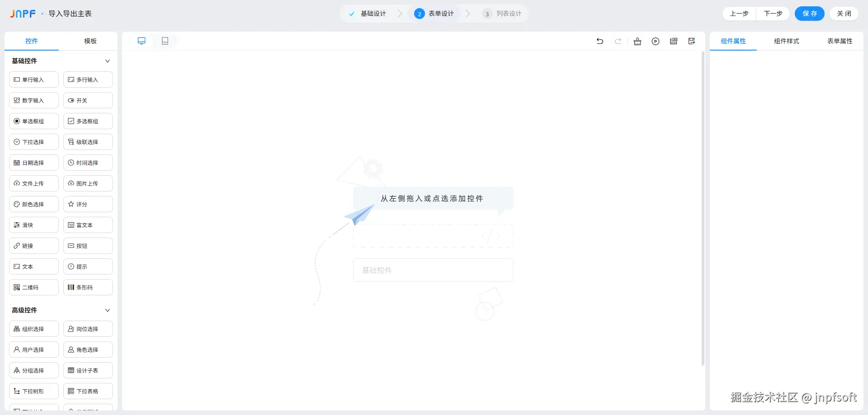Image resolution: width=868 pixels, height=415 pixels.
Task: Insert the 日期选择 control
Action: [x=34, y=163]
